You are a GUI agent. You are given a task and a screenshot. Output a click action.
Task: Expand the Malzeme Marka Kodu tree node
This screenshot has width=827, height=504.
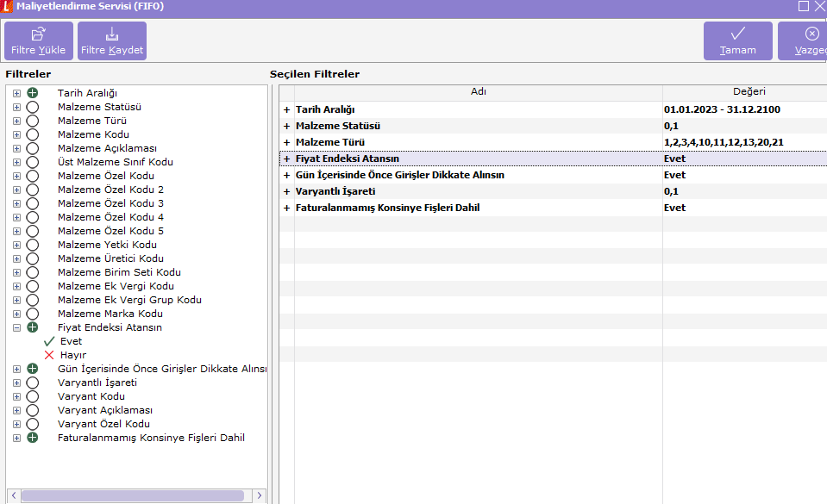[x=17, y=314]
